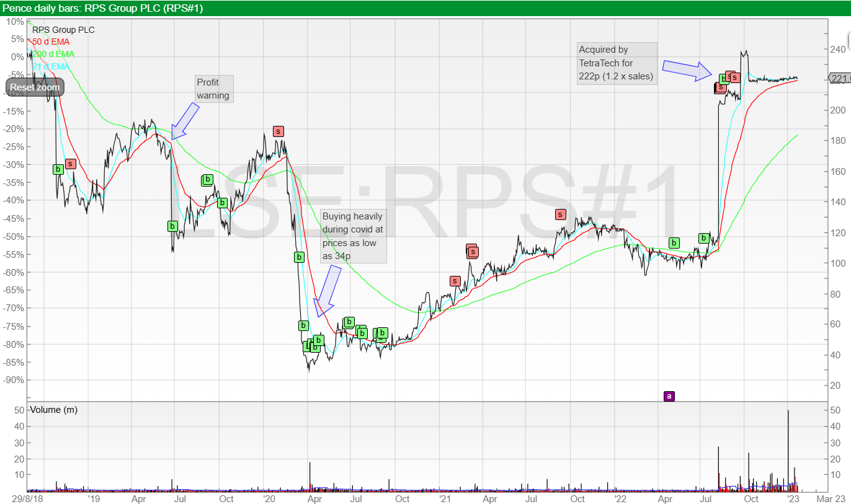The height and width of the screenshot is (504, 851).
Task: Toggle the 50 d EMA legend entry
Action: pyautogui.click(x=51, y=42)
